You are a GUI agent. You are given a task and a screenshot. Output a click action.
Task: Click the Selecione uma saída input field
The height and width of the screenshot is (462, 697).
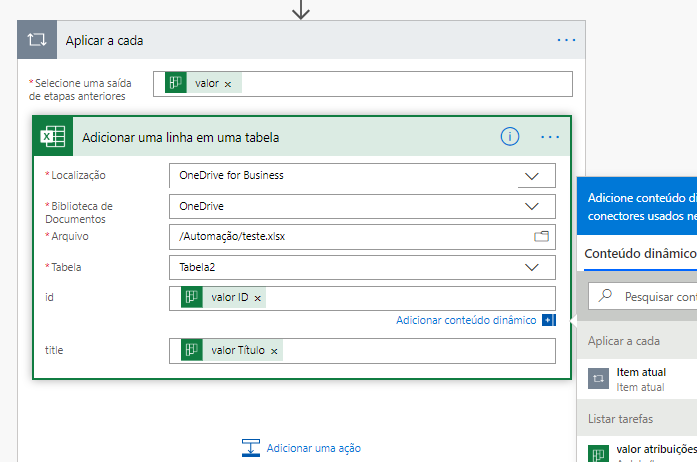[363, 84]
